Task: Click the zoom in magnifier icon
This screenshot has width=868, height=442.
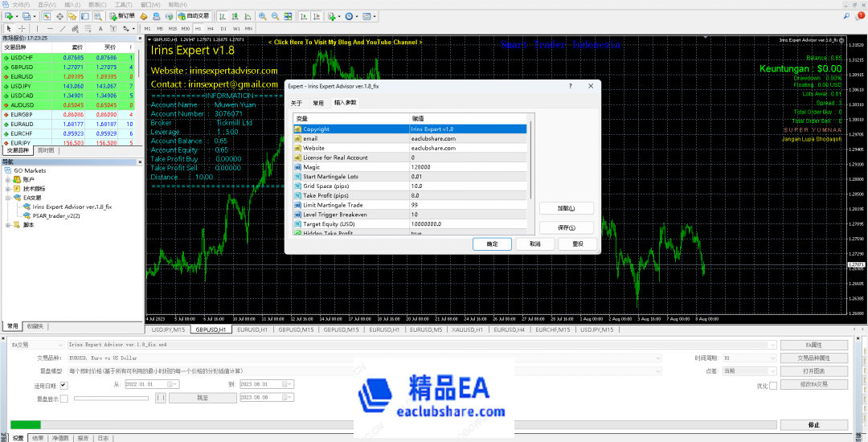Action: point(264,16)
